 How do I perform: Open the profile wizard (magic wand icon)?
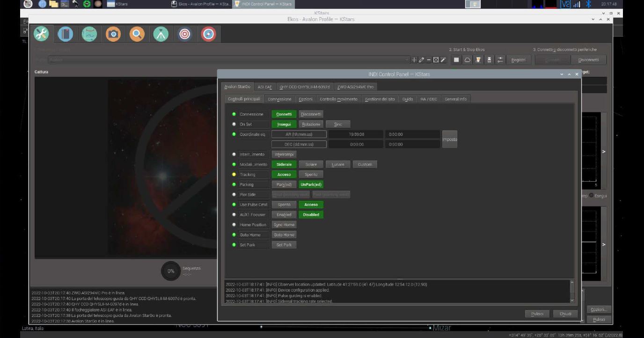tap(443, 60)
